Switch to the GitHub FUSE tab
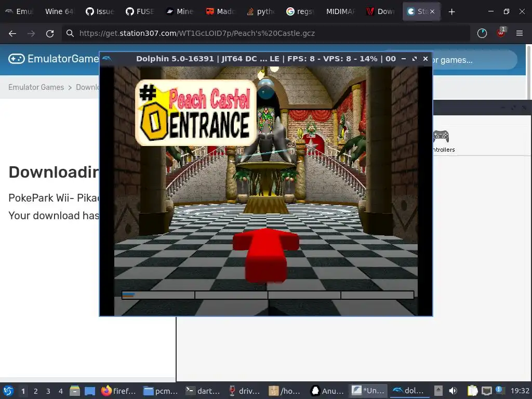This screenshot has width=532, height=399. pyautogui.click(x=140, y=11)
